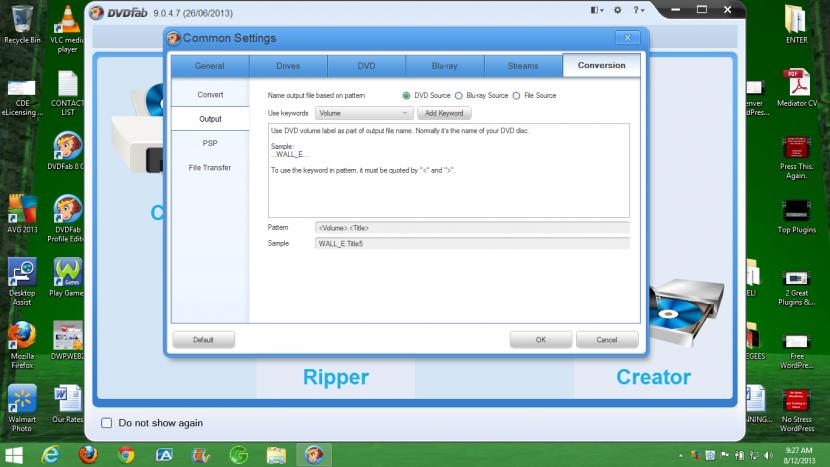Select DVD Source radio button

406,96
